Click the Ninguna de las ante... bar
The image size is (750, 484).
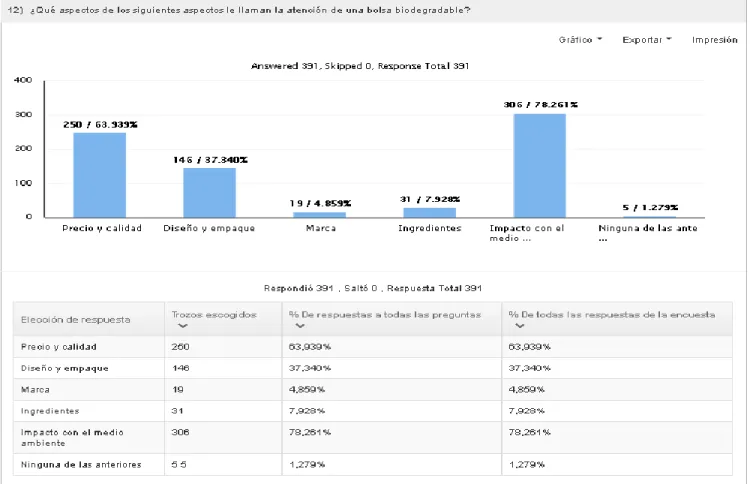coord(650,217)
